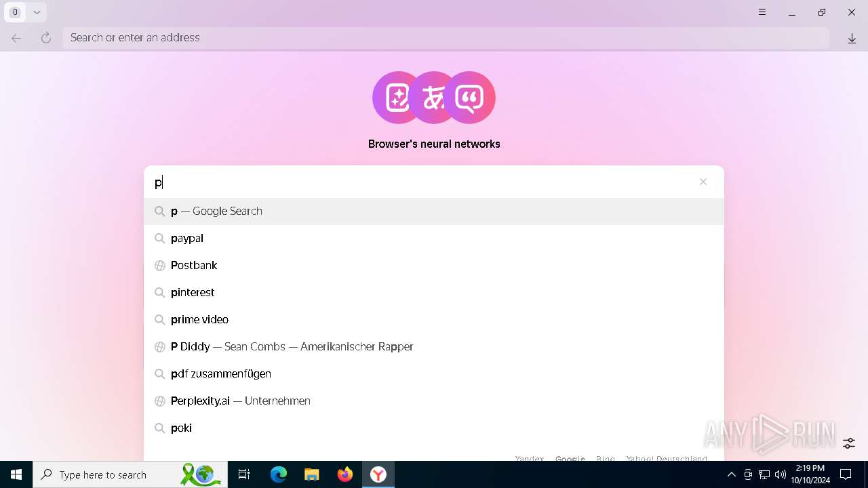Click the magnifier icon beside 'paypal'
868x488 pixels.
(160, 239)
